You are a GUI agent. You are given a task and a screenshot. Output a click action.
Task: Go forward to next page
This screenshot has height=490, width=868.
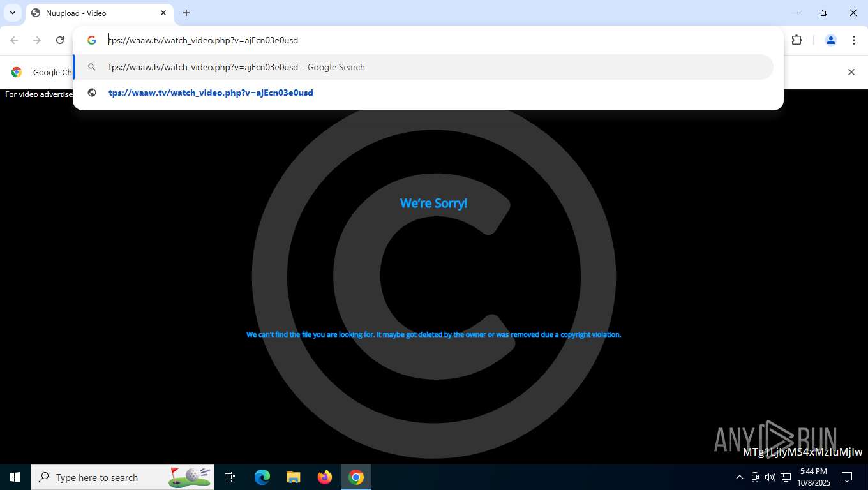pos(37,40)
